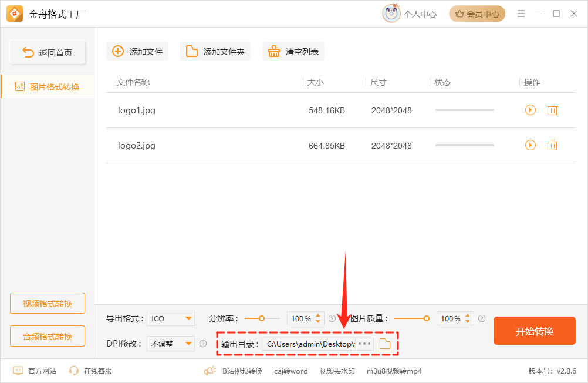Viewport: 588px width, 383px height.
Task: Open the output path ellipsis selector
Action: click(x=364, y=344)
